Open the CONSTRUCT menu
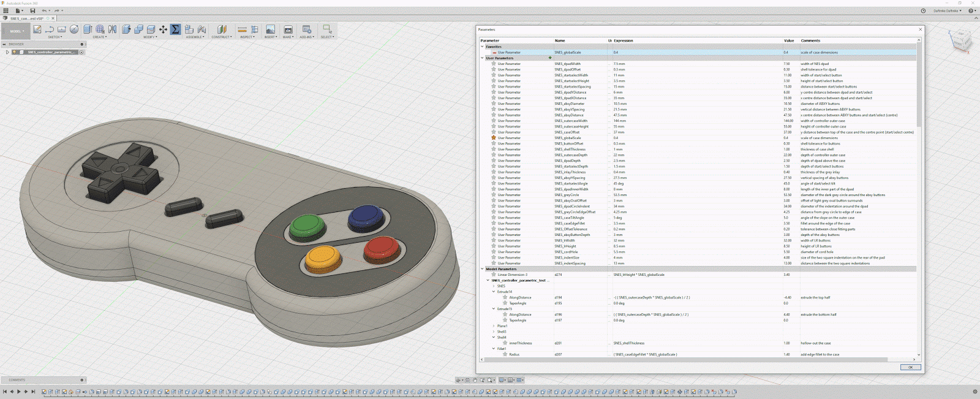Screen dimensions: 980x399 222,37
